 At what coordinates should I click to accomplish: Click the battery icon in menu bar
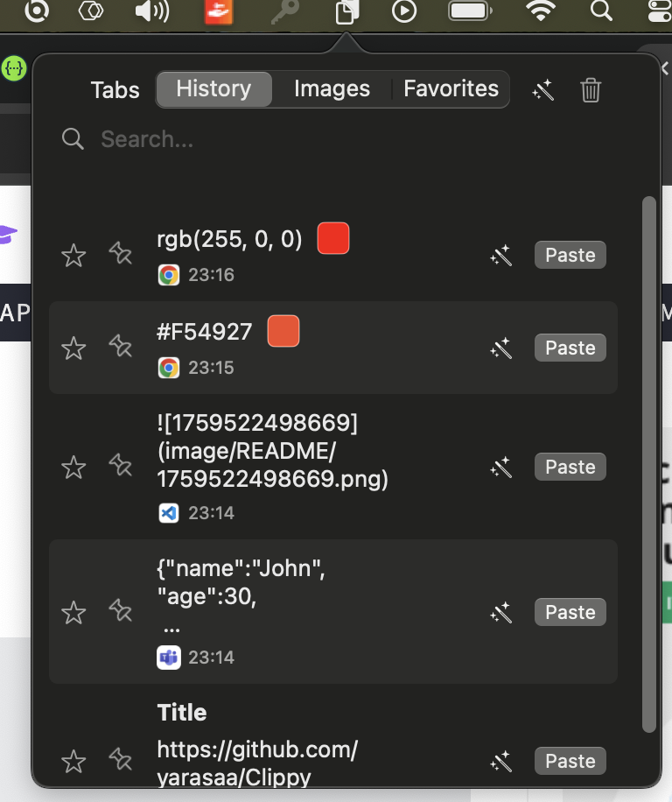click(470, 11)
